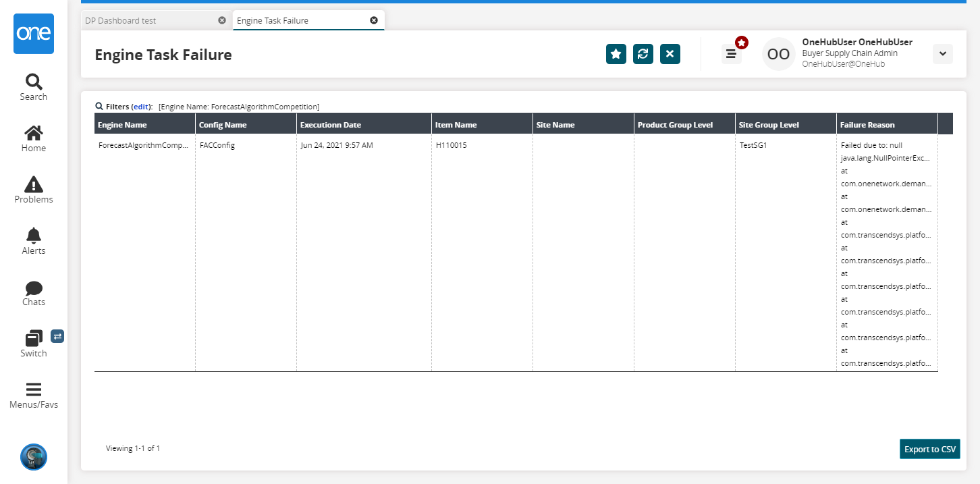Sort by Failure Reason column header
This screenshot has width=980, height=484.
867,125
